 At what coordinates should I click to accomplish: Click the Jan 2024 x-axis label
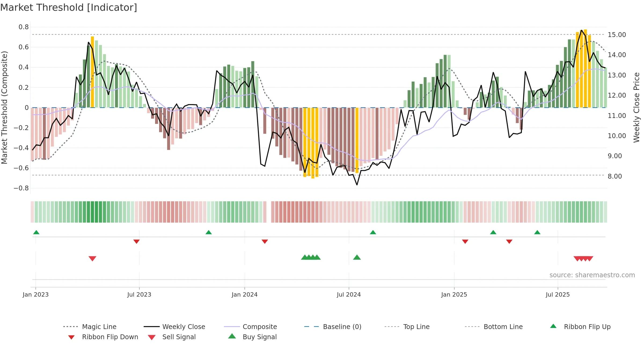pos(245,294)
